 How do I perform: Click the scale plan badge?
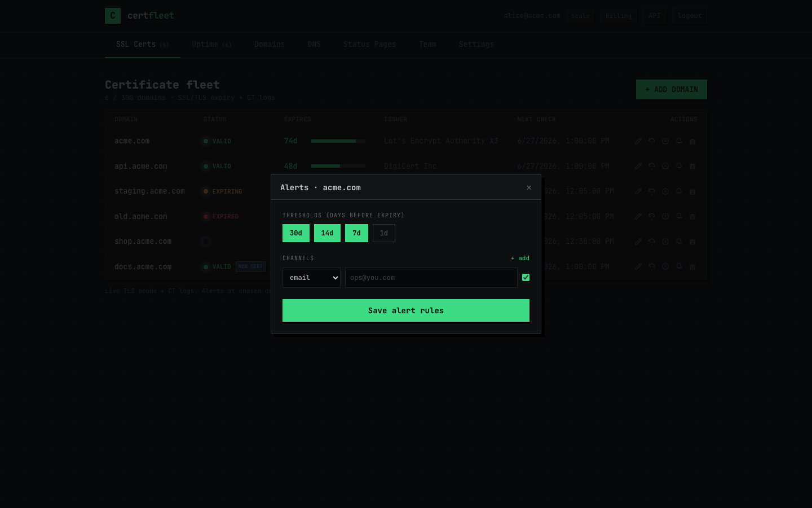(x=580, y=16)
